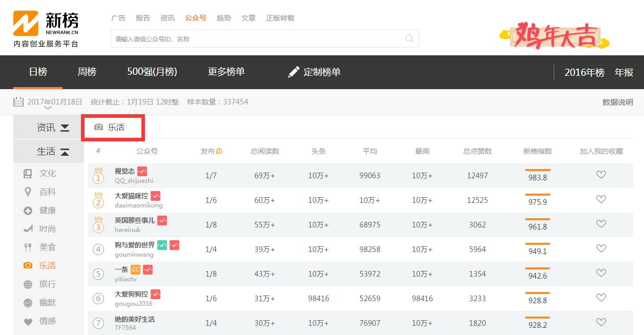This screenshot has width=644, height=335.
Task: Open the calendar icon next to the date
Action: click(x=18, y=102)
